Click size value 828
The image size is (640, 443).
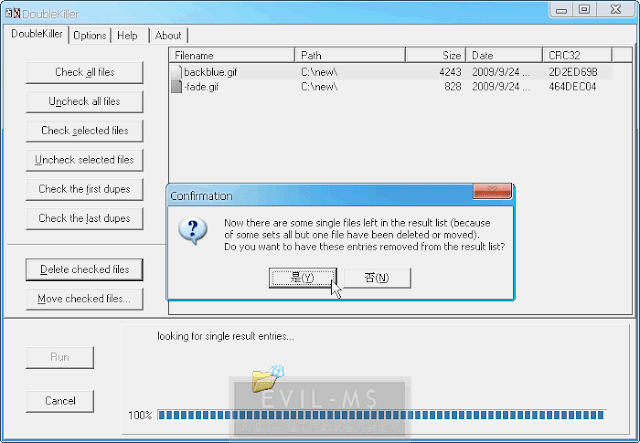[x=453, y=87]
